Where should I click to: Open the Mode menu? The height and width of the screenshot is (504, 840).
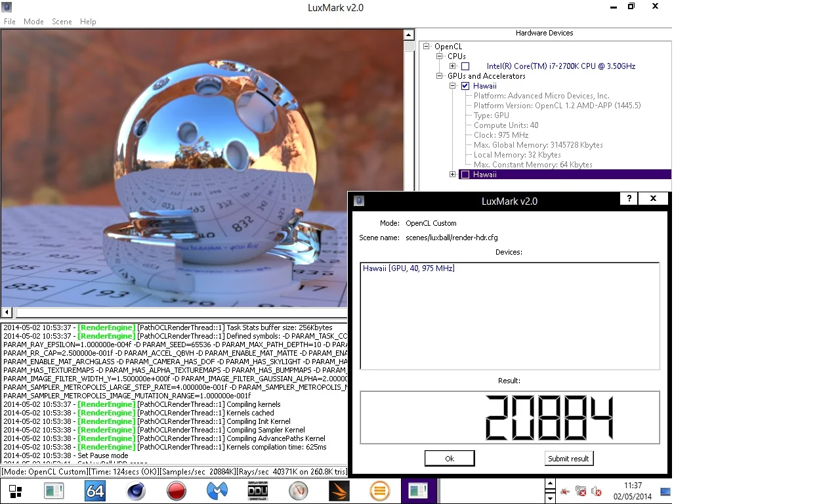point(33,22)
